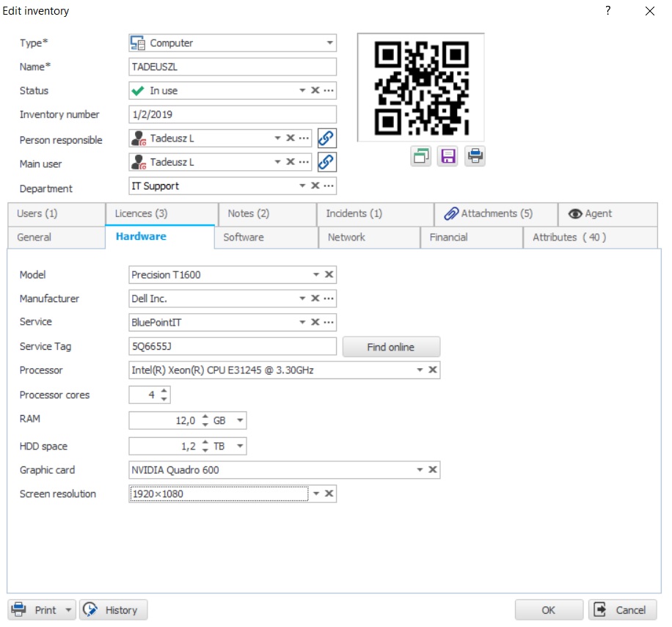Click the Find online button

pyautogui.click(x=391, y=347)
